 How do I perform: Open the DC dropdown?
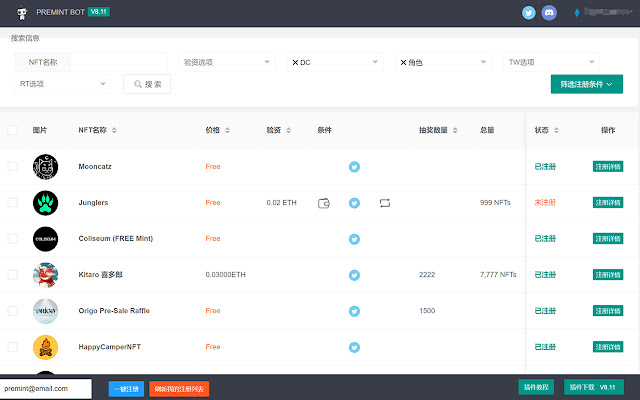(x=335, y=62)
